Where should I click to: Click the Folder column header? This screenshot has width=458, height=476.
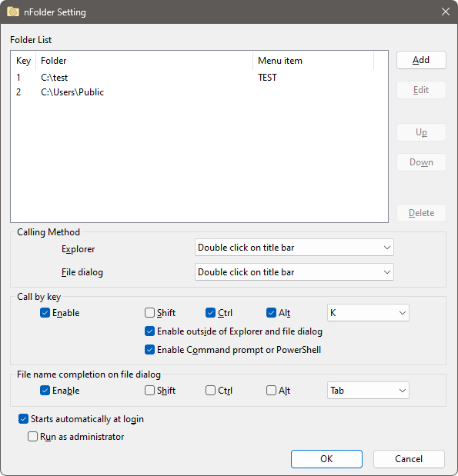[x=145, y=61]
